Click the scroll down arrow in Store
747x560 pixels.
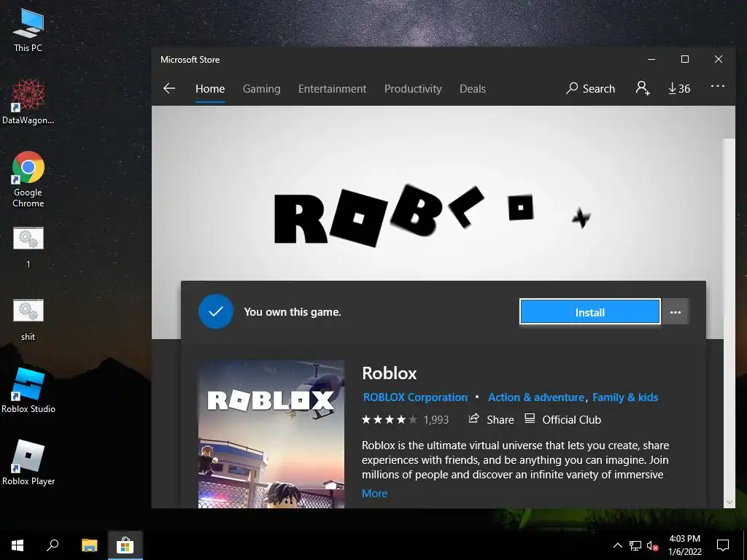click(x=729, y=502)
